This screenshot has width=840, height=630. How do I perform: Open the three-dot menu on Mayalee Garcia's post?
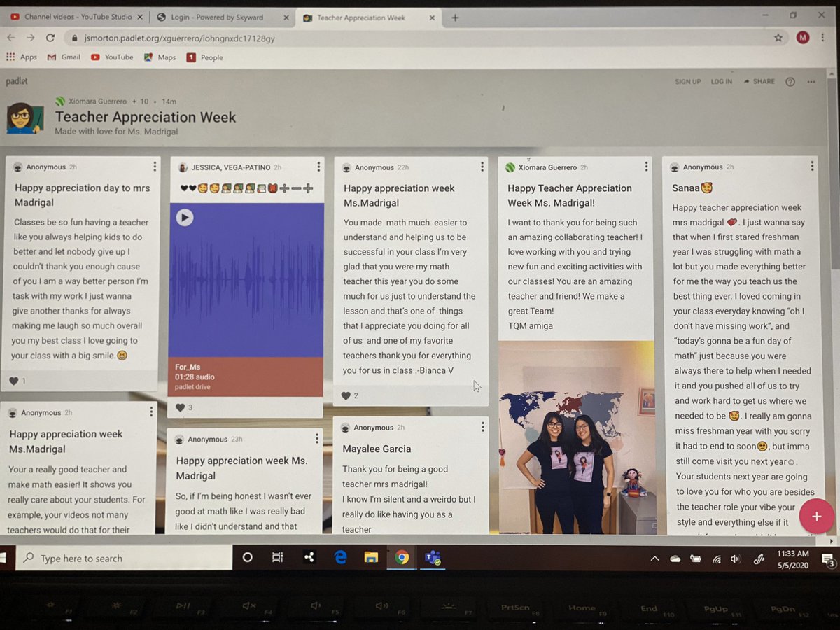point(482,426)
